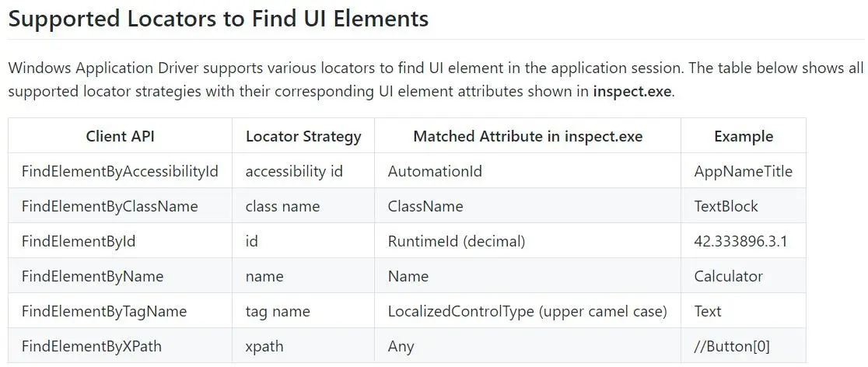This screenshot has height=367, width=868.
Task: Click the "Matched Attribute in inspect.exe" header
Action: [x=527, y=136]
